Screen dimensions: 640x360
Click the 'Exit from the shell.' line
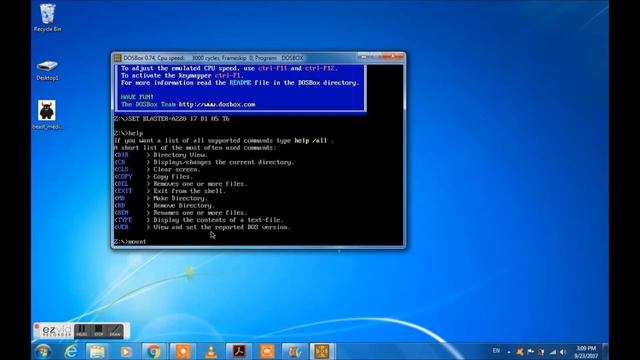189,191
